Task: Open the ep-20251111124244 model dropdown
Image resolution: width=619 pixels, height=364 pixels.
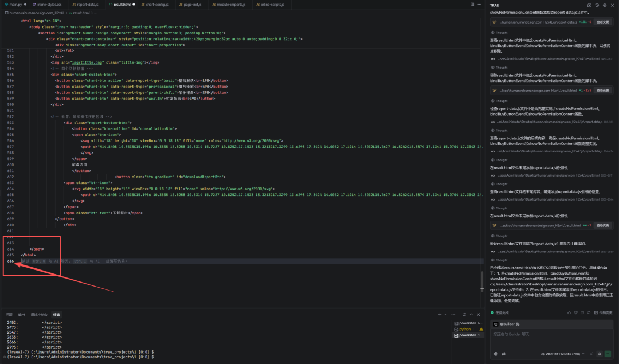Action: (563, 354)
